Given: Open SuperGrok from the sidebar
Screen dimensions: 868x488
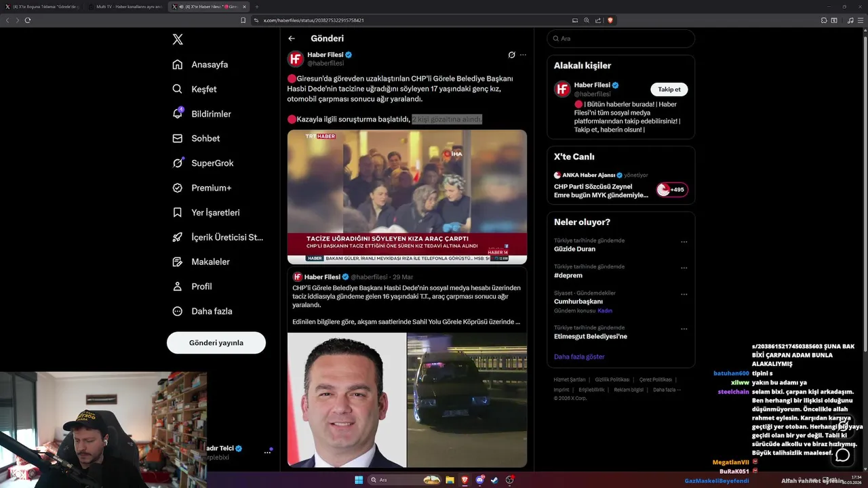Looking at the screenshot, I should (203, 163).
